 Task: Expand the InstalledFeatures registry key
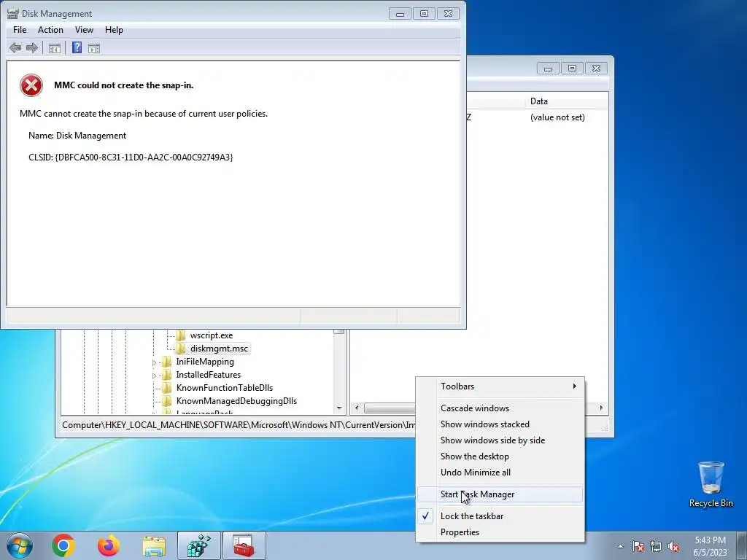(154, 376)
